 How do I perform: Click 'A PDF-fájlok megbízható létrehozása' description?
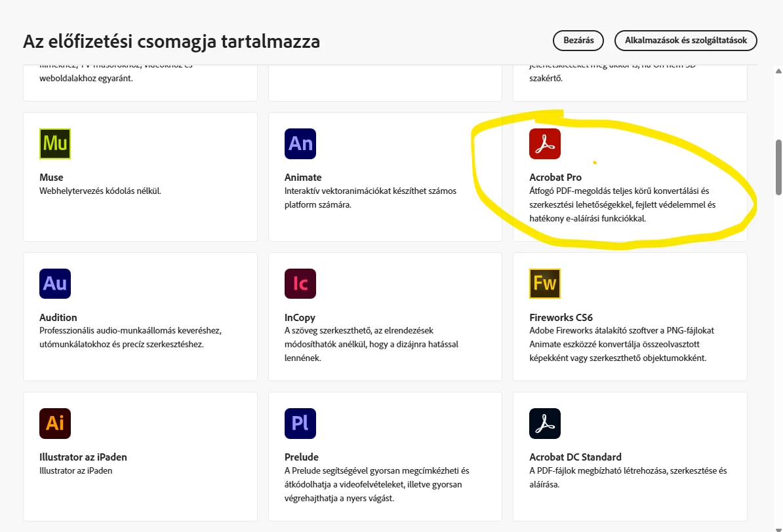pyautogui.click(x=628, y=478)
